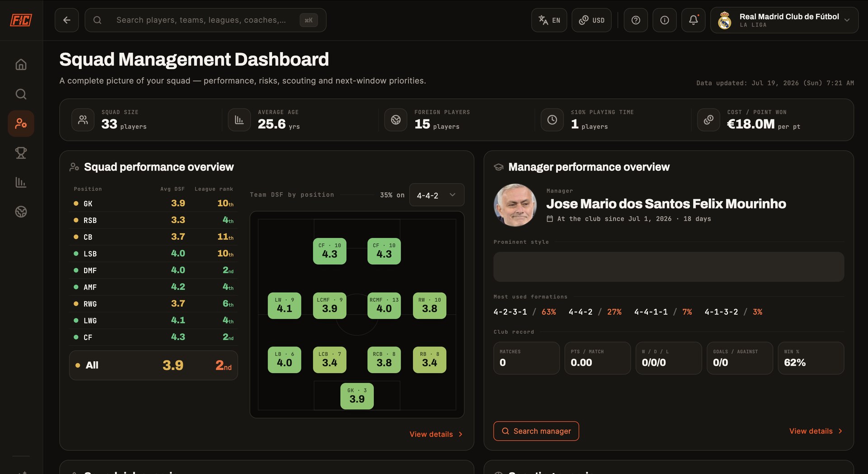Select the CF position row
The height and width of the screenshot is (474, 868).
coord(154,337)
